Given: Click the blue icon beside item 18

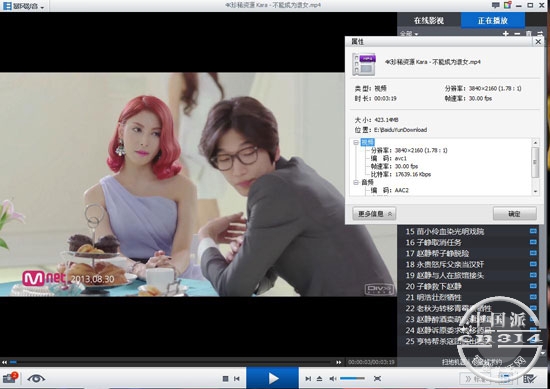Looking at the screenshot, I should pyautogui.click(x=533, y=264).
